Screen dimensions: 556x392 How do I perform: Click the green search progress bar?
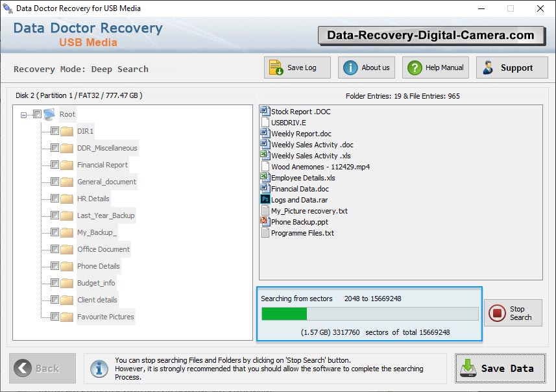370,314
